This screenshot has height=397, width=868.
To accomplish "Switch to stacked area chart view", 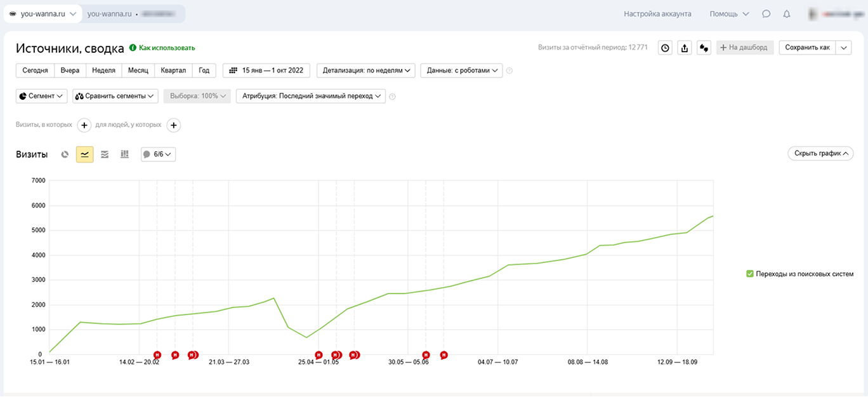I will coord(105,154).
